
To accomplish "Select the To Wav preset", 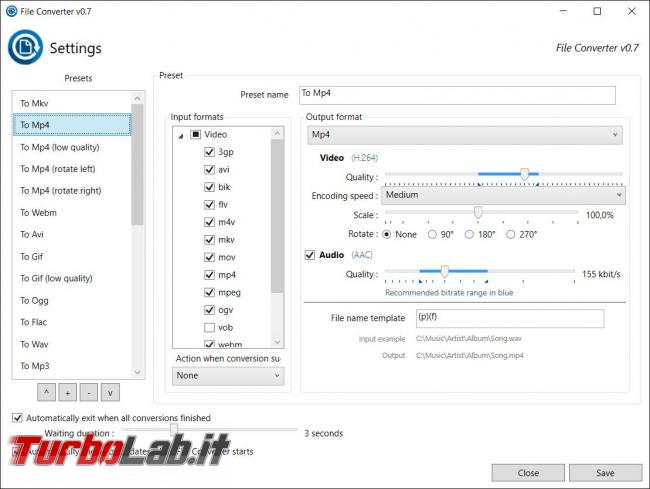I will [x=72, y=344].
